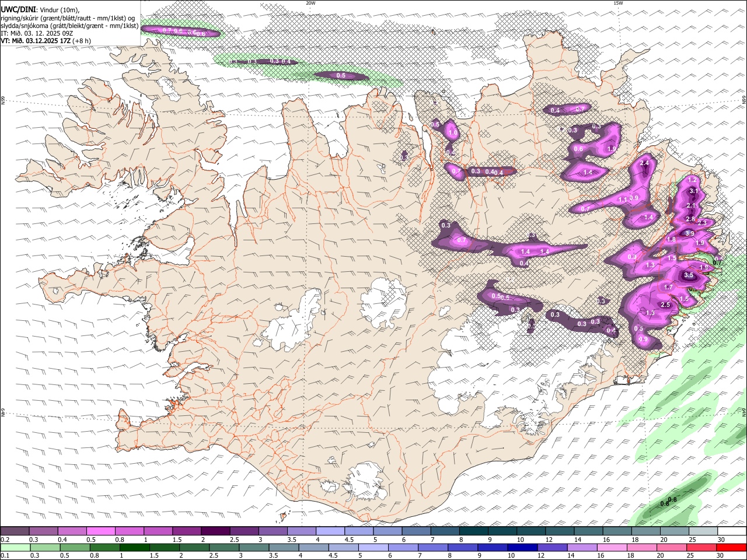This screenshot has height=560, width=747.
Task: Select the bright red swatch ending the lower legend
Action: (732, 548)
